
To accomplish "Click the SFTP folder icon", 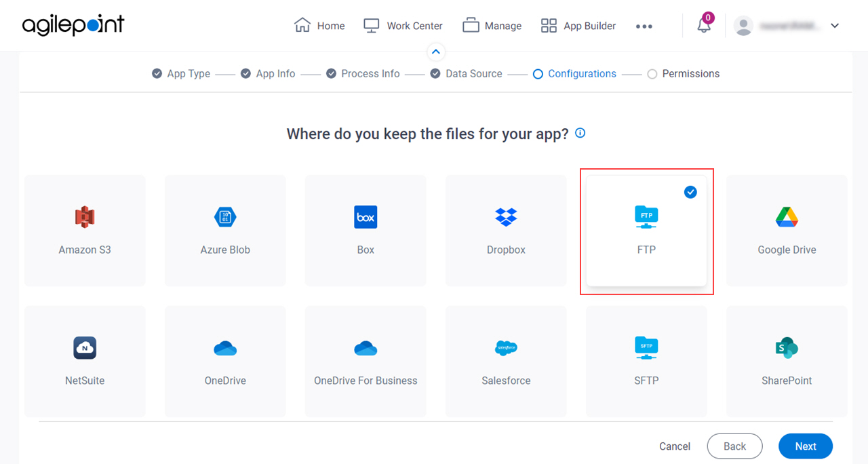I will 646,348.
